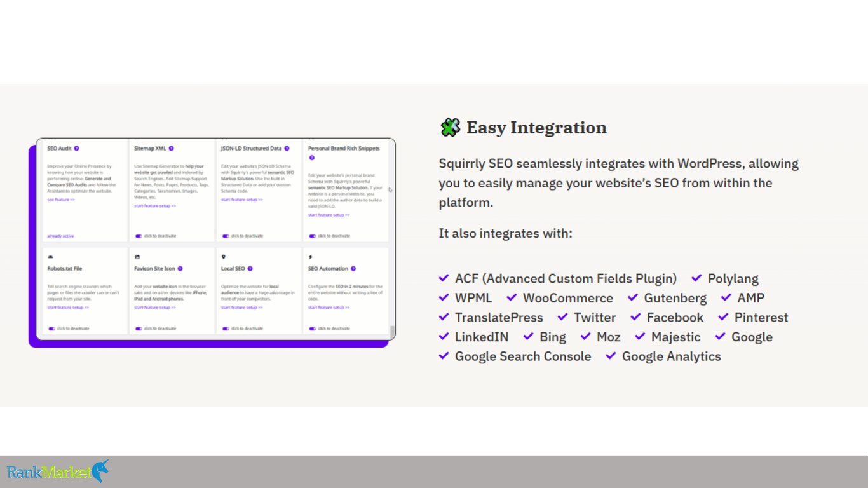The image size is (868, 488).
Task: Open the help icon beside JSON-LD Structured Data
Action: 287,148
